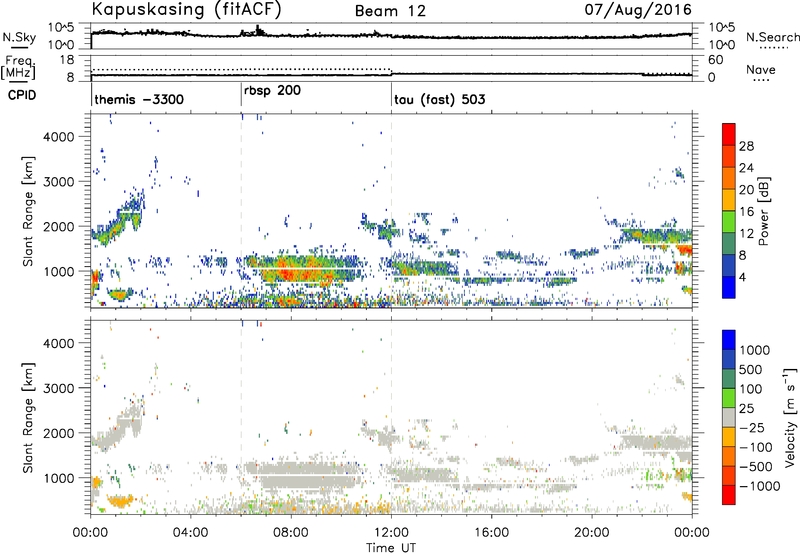This screenshot has height=554, width=800.
Task: Click the 'CPID' row label
Action: click(22, 95)
